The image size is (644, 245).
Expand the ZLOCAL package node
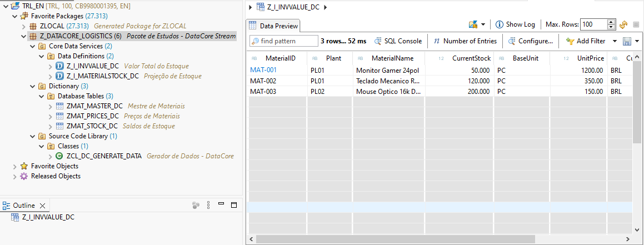click(x=23, y=26)
